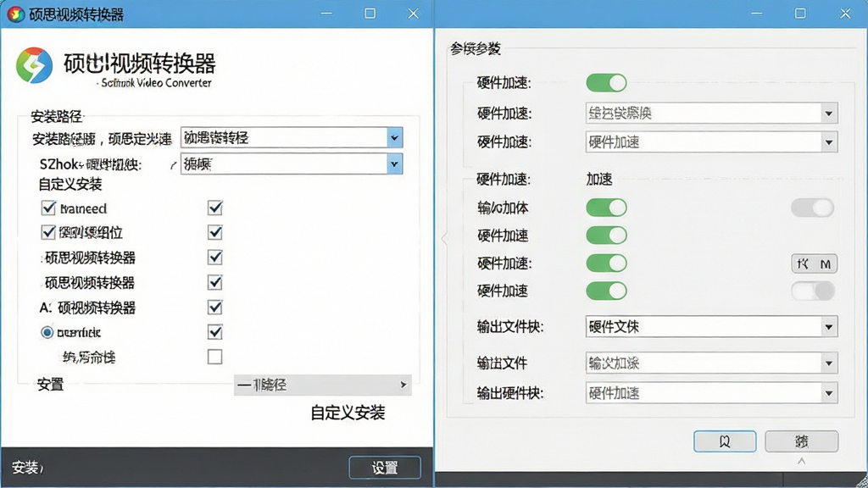Click the 'tratneed' label text

click(x=83, y=208)
